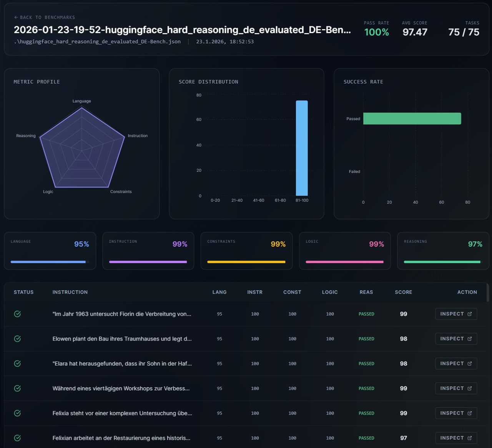Viewport: 492px width, 448px height.
Task: Click the blue 81-100 score distribution bar
Action: click(x=302, y=148)
